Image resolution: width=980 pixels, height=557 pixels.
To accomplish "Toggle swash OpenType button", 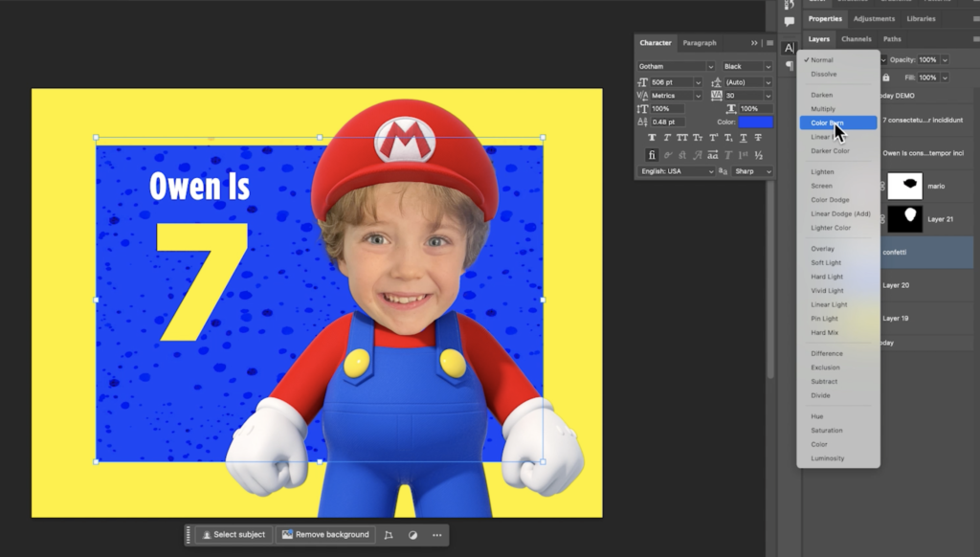I will pos(698,155).
